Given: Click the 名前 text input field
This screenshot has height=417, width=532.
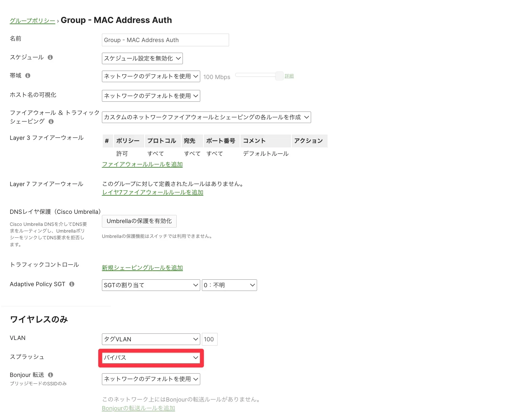Looking at the screenshot, I should [165, 40].
